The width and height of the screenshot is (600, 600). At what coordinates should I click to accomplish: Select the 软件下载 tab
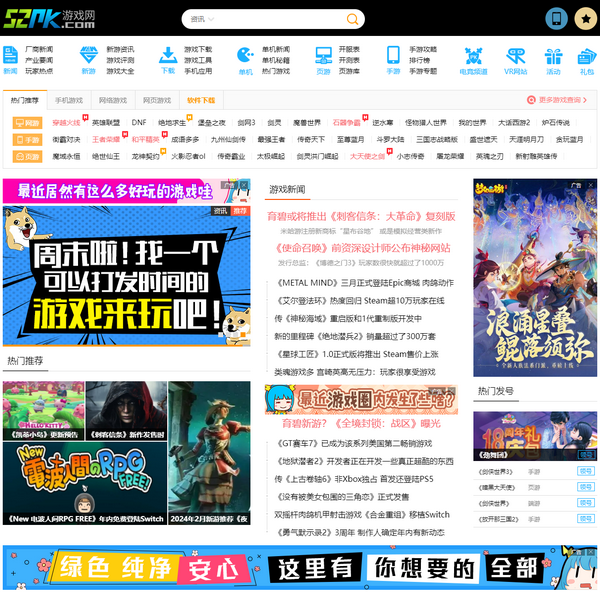[201, 100]
